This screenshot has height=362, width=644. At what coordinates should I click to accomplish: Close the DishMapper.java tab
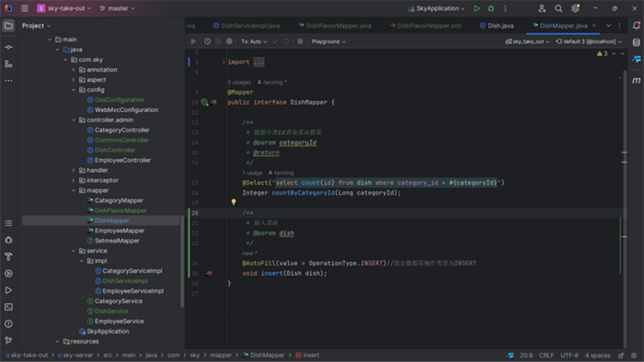tap(594, 26)
